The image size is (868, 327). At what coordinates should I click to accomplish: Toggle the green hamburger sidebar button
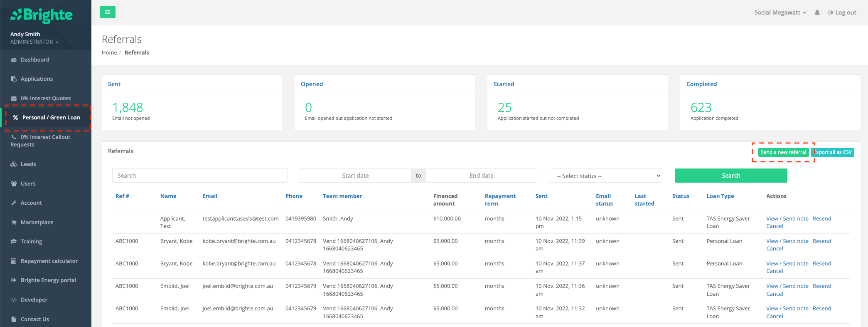[x=107, y=12]
